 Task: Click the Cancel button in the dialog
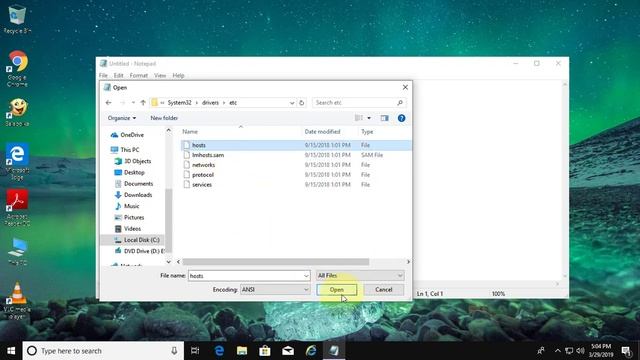384,289
